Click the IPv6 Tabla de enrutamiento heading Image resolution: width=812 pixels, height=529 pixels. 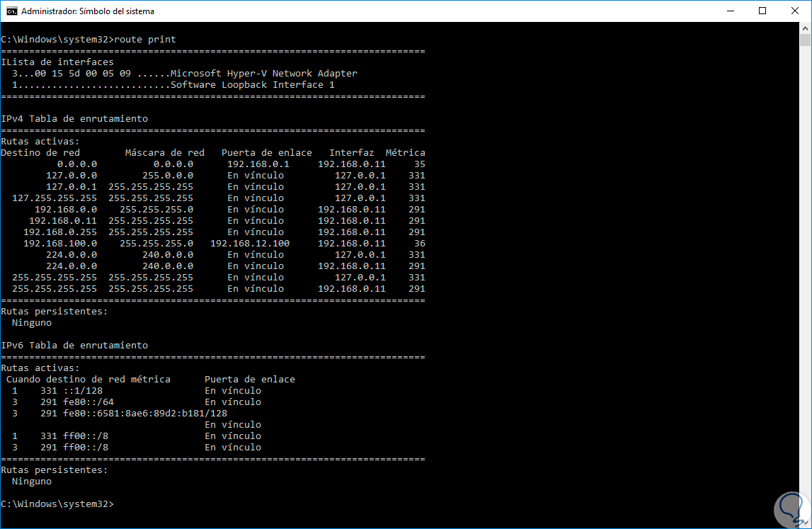[74, 346]
